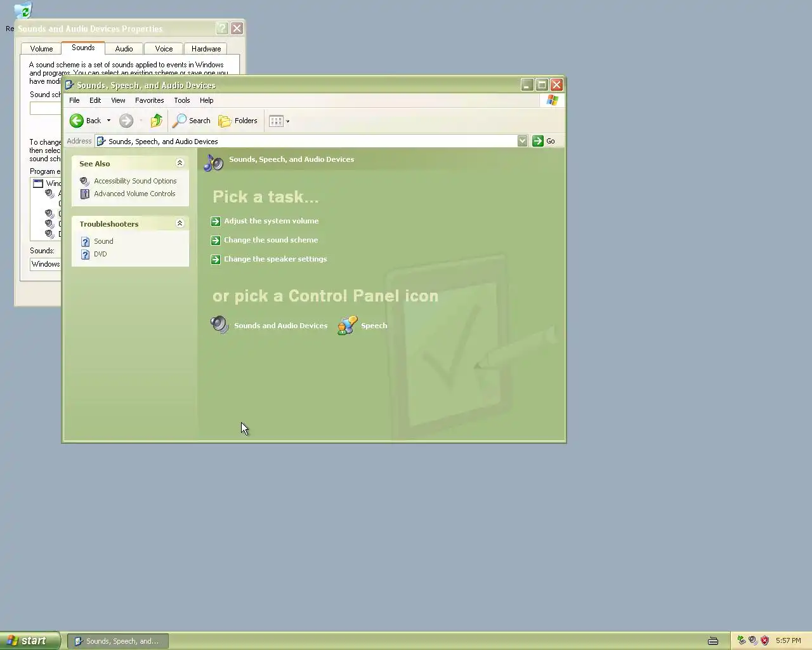Click Advanced Volume Controls icon
Image resolution: width=812 pixels, height=650 pixels.
(x=85, y=194)
